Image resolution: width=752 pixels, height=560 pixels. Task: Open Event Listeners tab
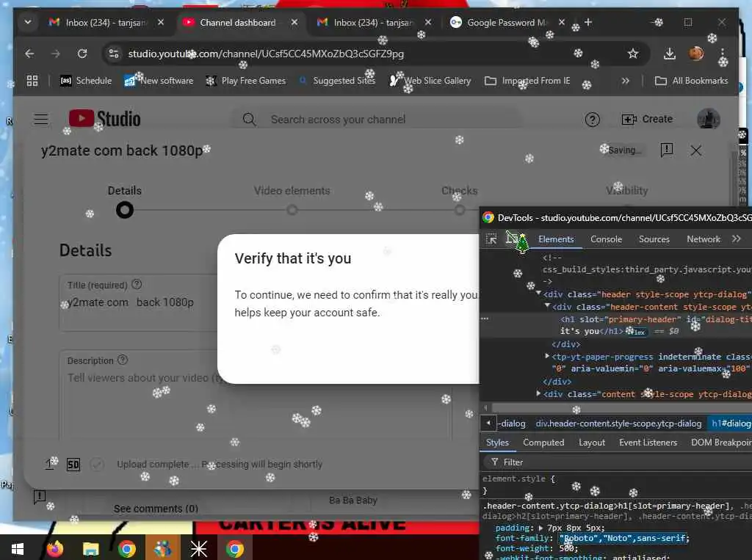(x=648, y=442)
